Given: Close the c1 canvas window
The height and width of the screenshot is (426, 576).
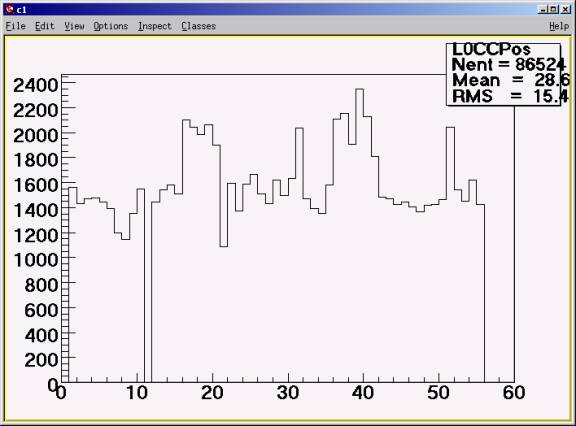Looking at the screenshot, I should pos(566,10).
